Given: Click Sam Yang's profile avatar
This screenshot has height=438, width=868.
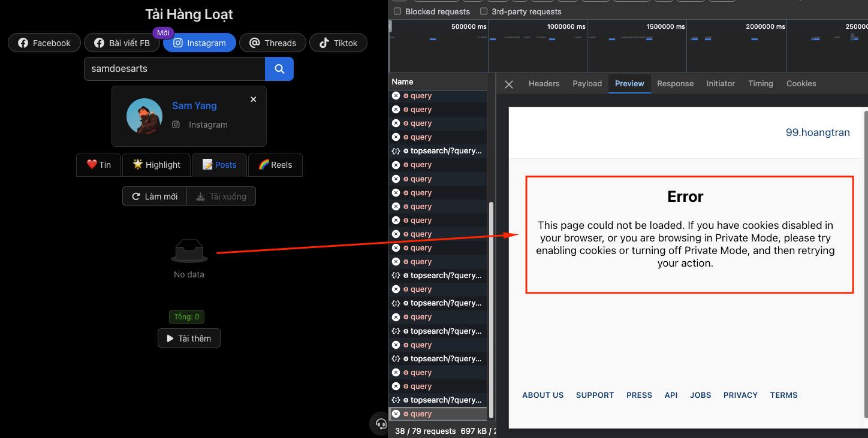Looking at the screenshot, I should click(x=144, y=116).
